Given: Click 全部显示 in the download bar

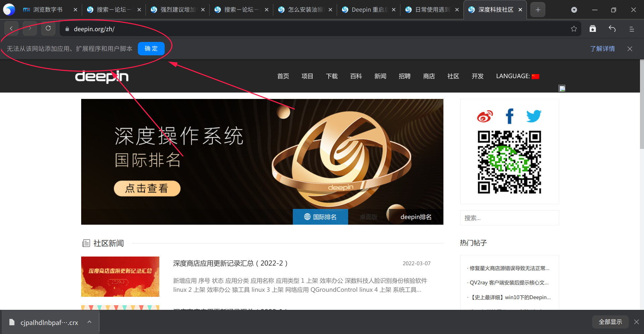Looking at the screenshot, I should point(610,322).
